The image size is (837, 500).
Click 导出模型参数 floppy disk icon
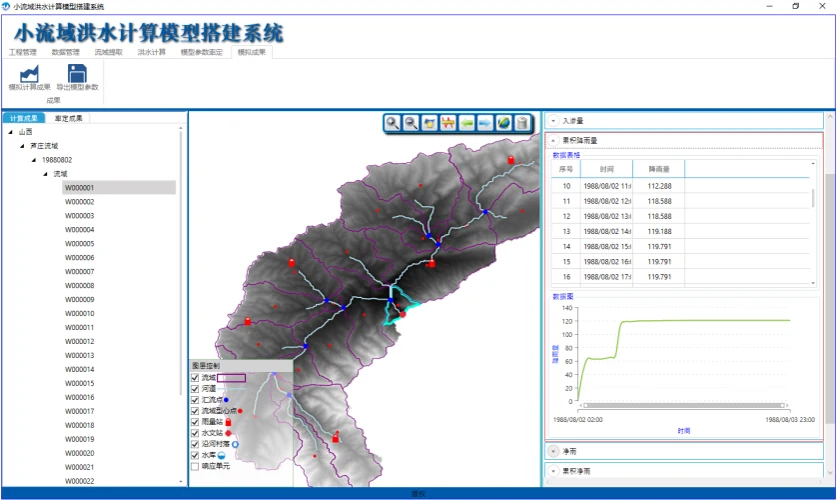[77, 74]
